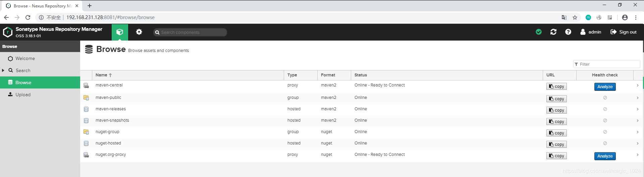Copy URL of maven-snapshots
Viewport: 644px width, 177px height.
[556, 122]
